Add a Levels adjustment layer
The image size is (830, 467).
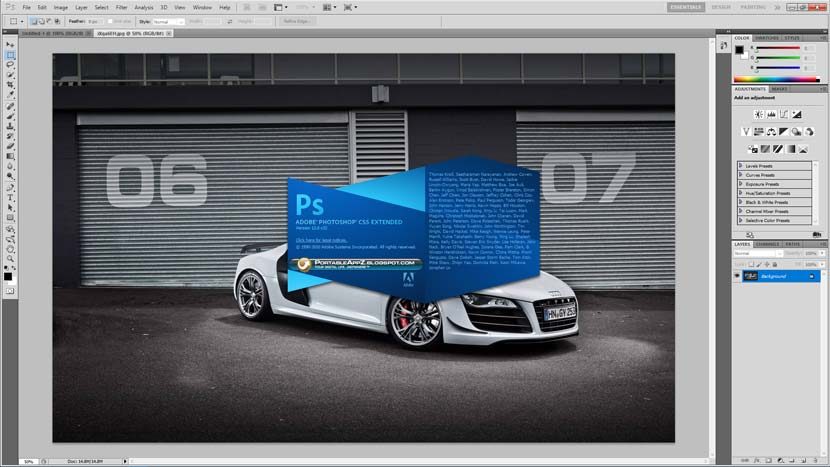pyautogui.click(x=771, y=114)
